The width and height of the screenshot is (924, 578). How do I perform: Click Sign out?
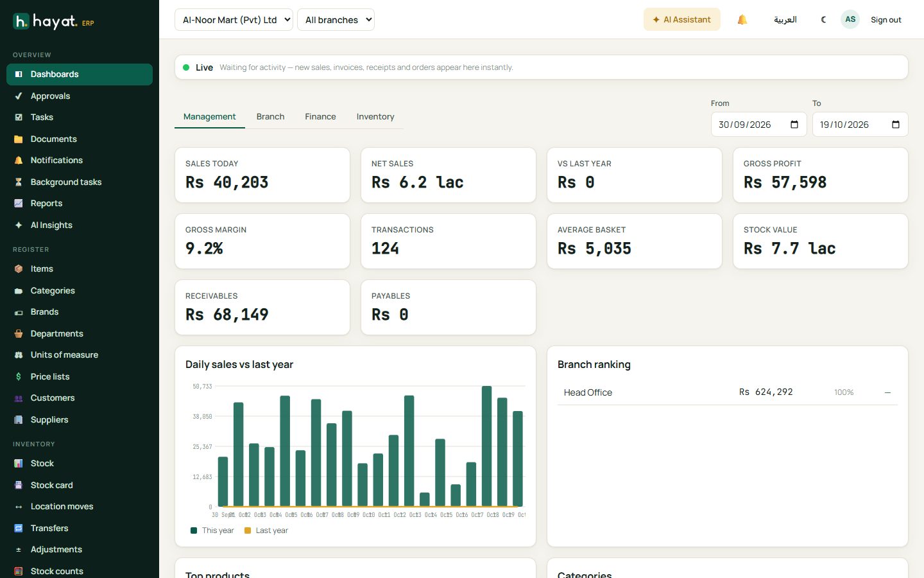click(x=886, y=20)
